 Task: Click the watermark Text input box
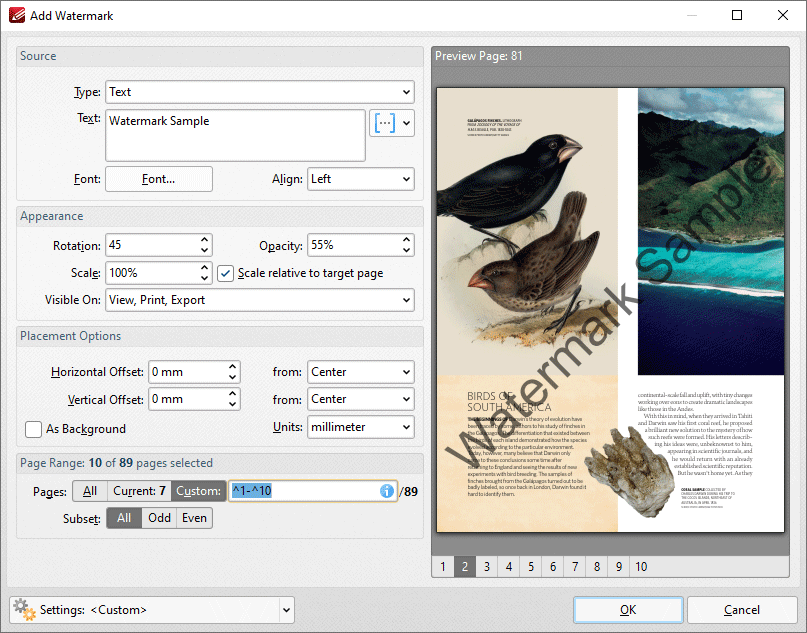pyautogui.click(x=235, y=135)
